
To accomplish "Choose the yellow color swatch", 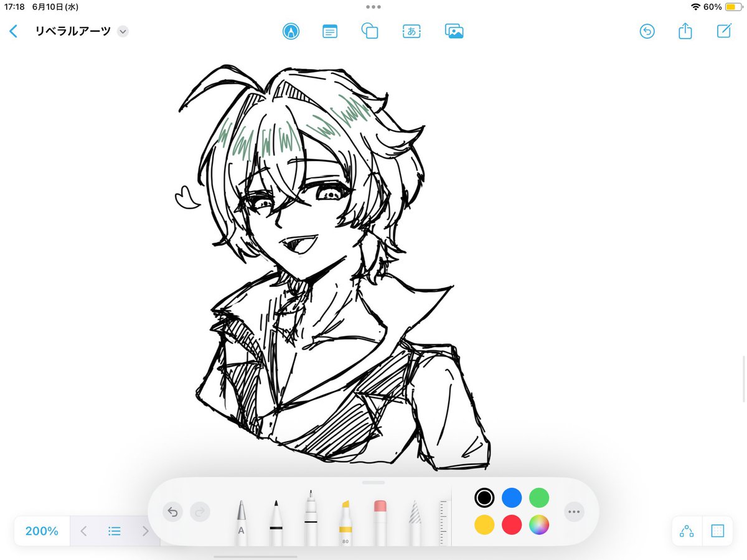I will 484,525.
